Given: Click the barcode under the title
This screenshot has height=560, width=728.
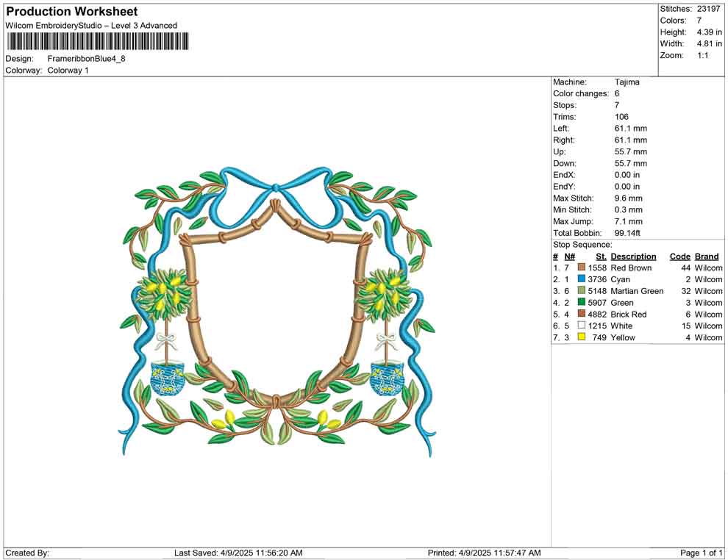Looking at the screenshot, I should [98, 41].
